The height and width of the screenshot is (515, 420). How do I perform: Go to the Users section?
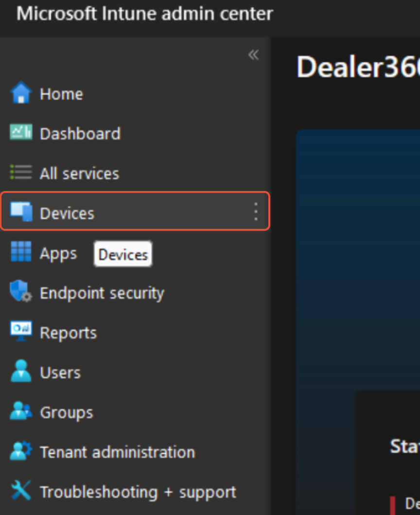pos(60,373)
